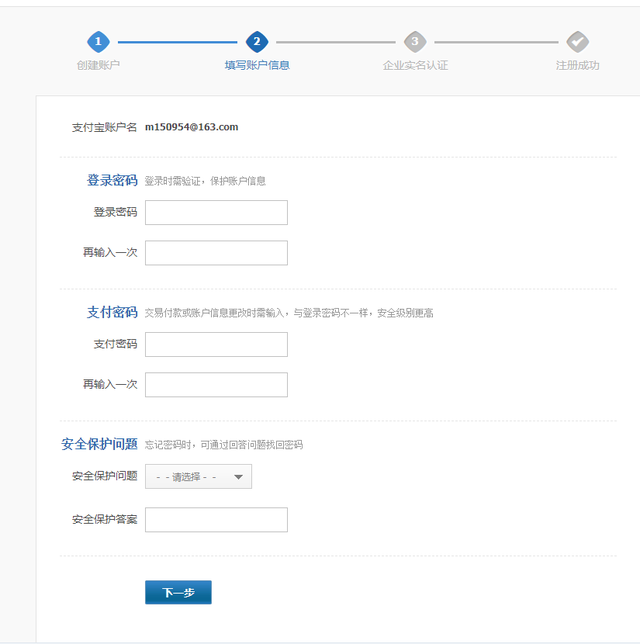
Task: Click the step 3 gray diamond icon
Action: pyautogui.click(x=415, y=41)
